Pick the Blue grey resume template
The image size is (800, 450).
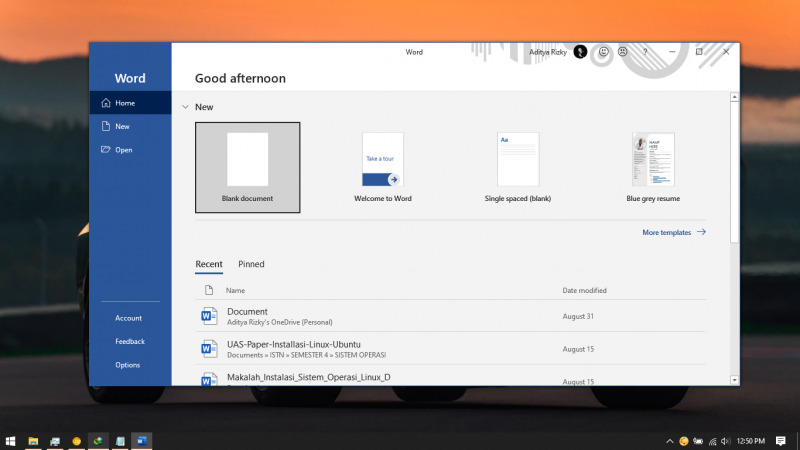(653, 167)
